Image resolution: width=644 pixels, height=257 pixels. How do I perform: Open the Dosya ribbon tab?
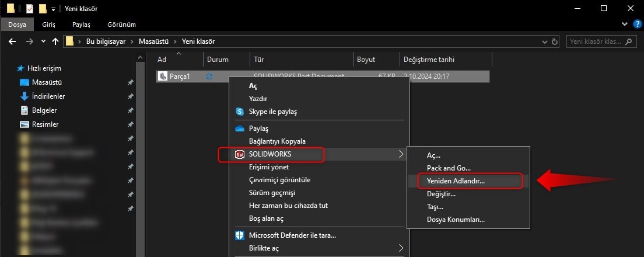click(x=17, y=25)
